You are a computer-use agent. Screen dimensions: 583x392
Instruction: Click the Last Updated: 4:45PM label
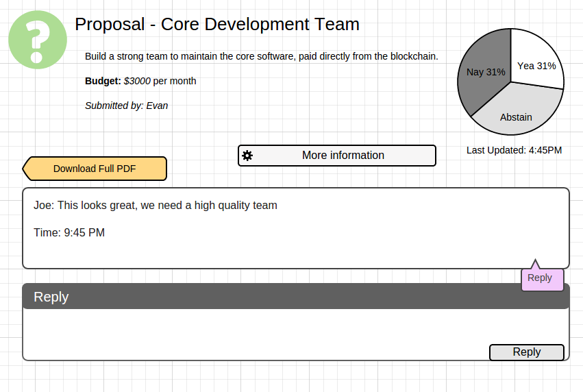[514, 150]
